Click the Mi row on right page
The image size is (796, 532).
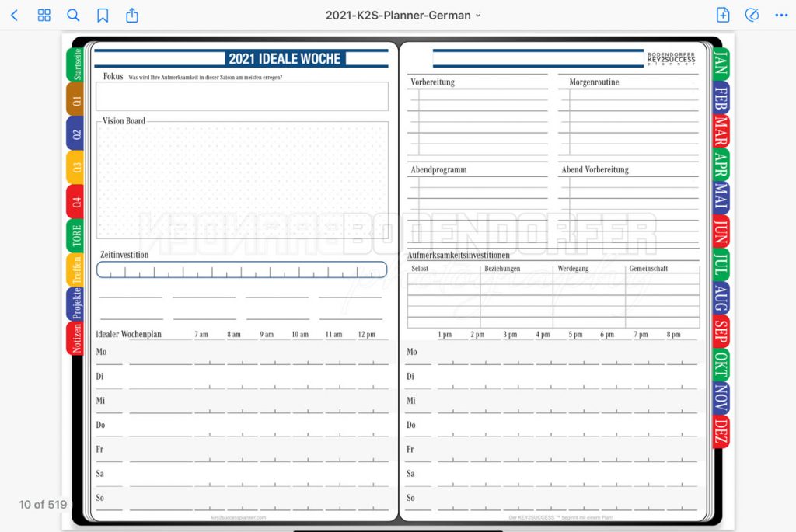(552, 402)
